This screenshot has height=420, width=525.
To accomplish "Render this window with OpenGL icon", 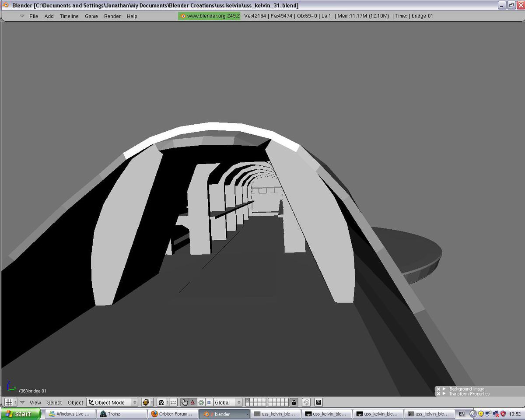I will coord(318,402).
